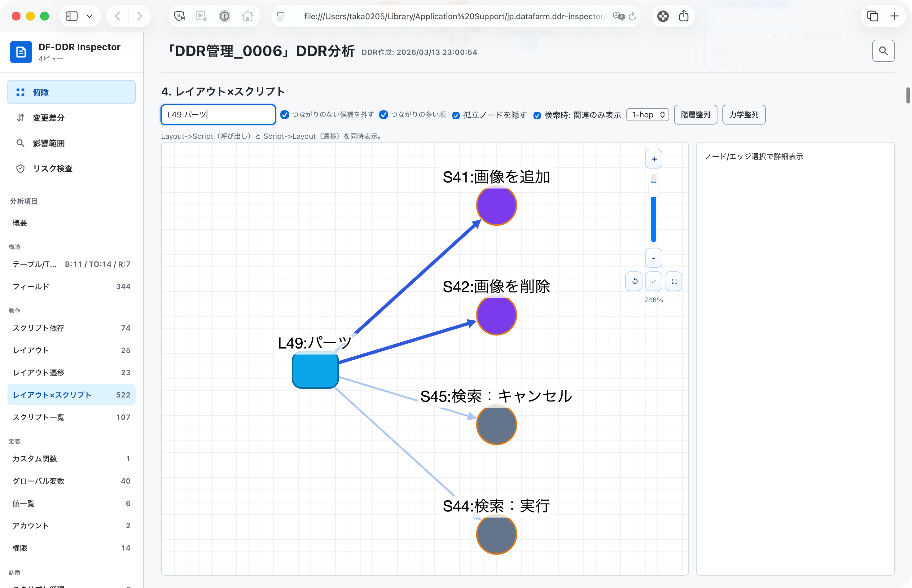Viewport: 912px width, 588px height.
Task: Open the Share icon in Safari
Action: tap(684, 16)
